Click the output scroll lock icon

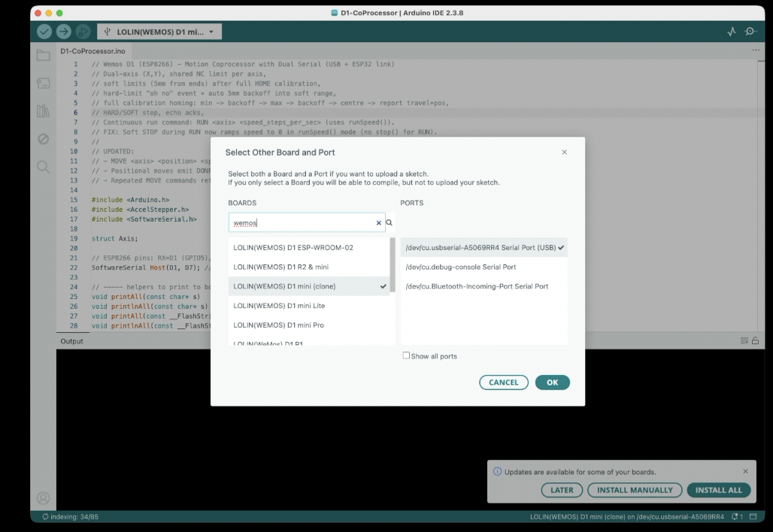tap(755, 340)
